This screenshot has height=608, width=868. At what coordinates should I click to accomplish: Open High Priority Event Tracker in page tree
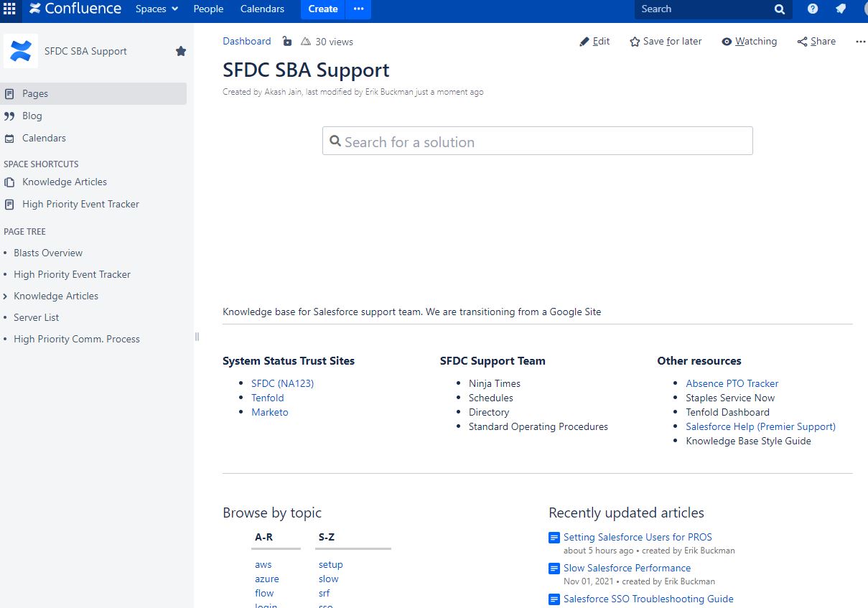(x=72, y=274)
